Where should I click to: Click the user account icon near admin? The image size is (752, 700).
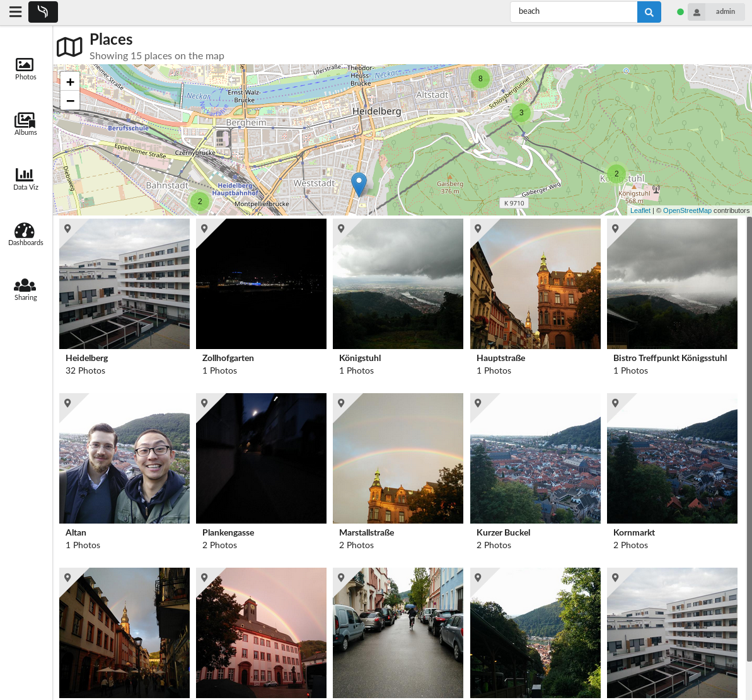point(696,11)
